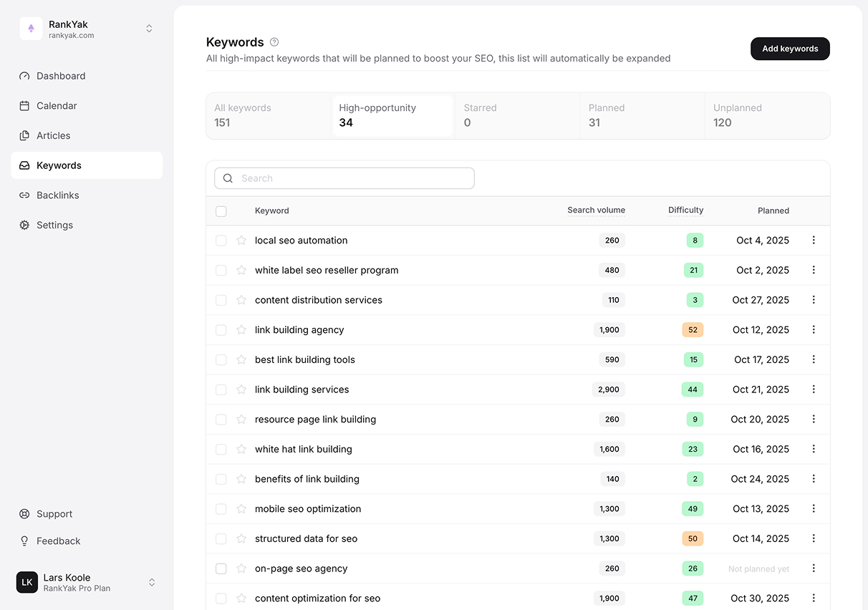868x610 pixels.
Task: Expand the RankYak site switcher chevron
Action: coord(149,29)
